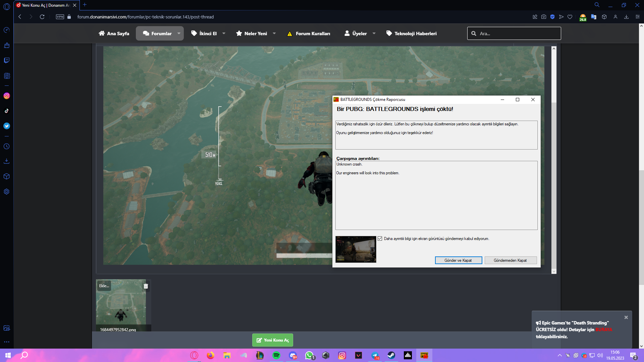Open the Instagram sidebar panel
The width and height of the screenshot is (644, 362).
(6, 96)
